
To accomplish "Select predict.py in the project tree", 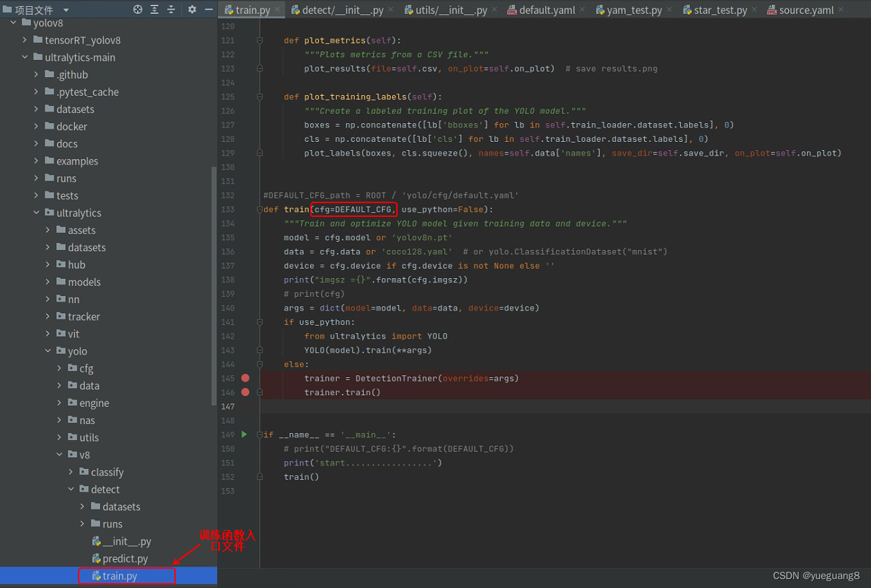I will [108, 558].
